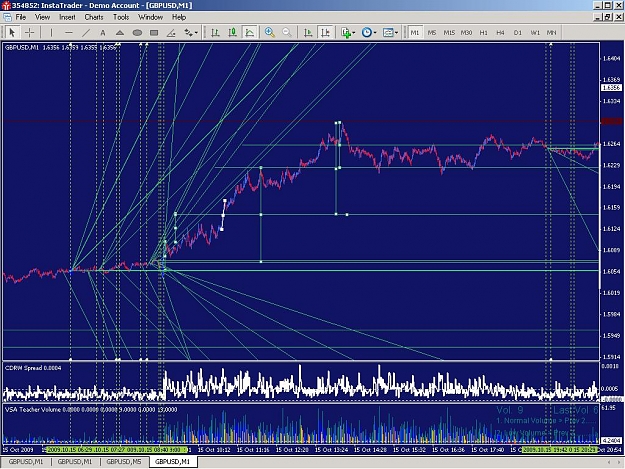Pick the text label 'A' tool
The width and height of the screenshot is (625, 469).
(x=103, y=33)
